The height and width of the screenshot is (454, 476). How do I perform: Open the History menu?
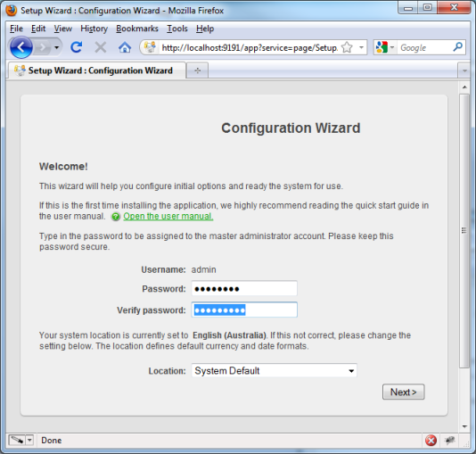coord(94,29)
